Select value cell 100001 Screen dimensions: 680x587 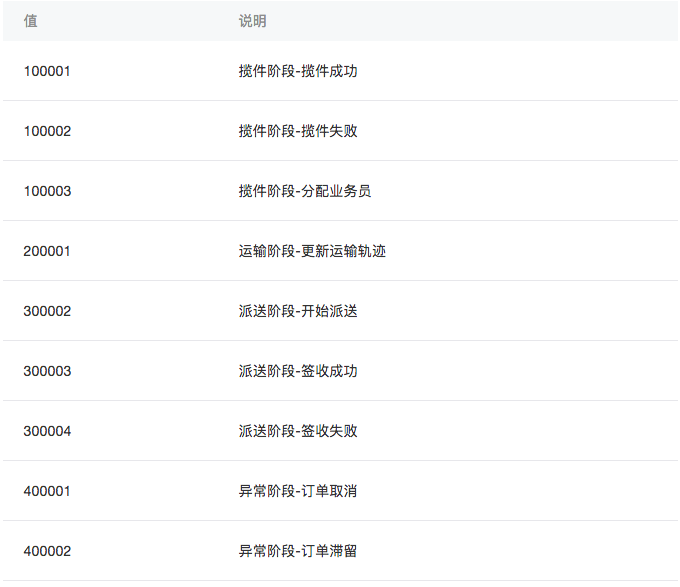click(x=47, y=71)
